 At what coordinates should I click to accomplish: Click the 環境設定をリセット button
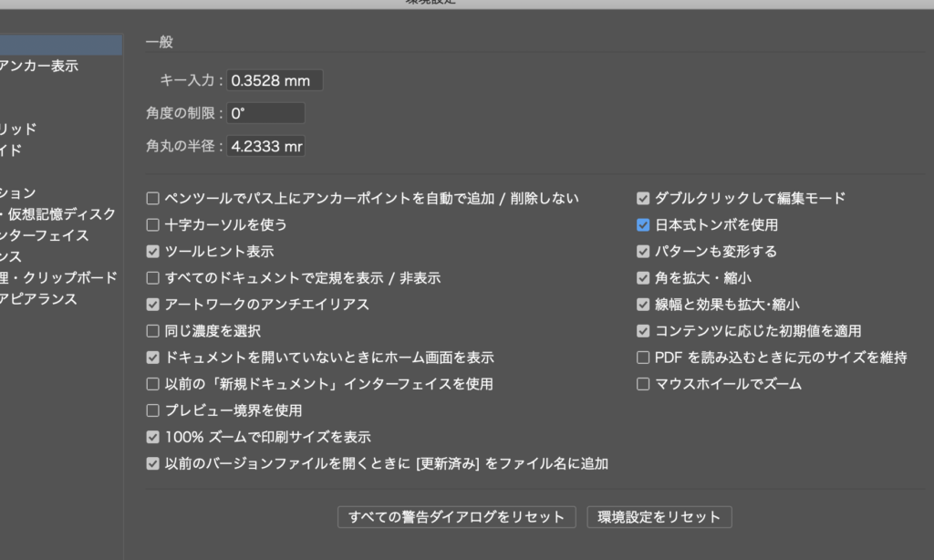tap(659, 517)
